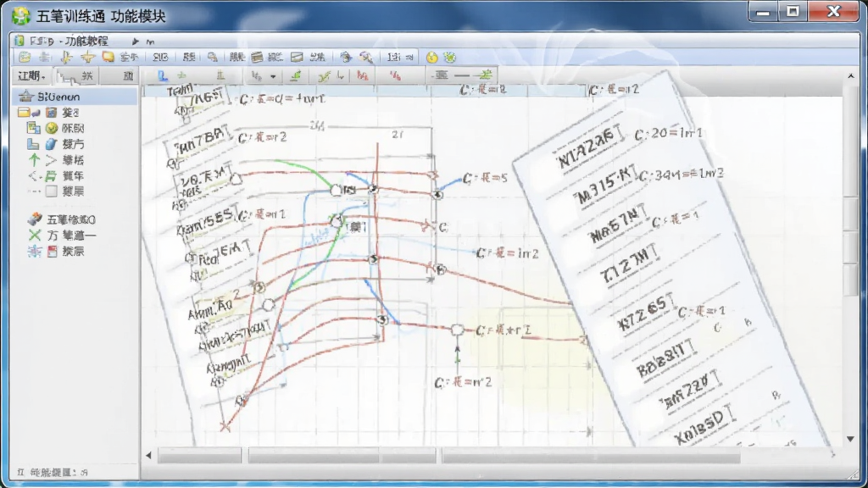Click the black triangle after 功能教程
This screenshot has height=488, width=868.
(135, 42)
